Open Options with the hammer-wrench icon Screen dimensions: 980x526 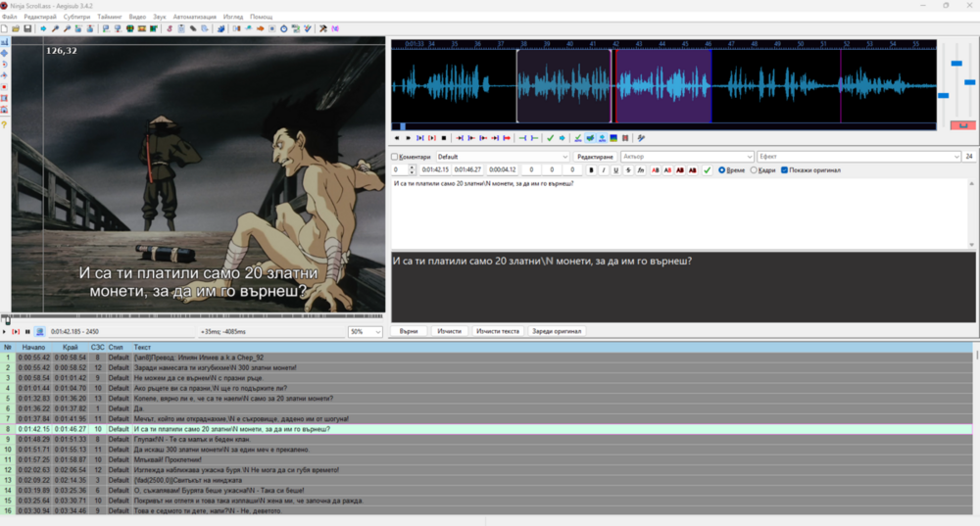tap(323, 28)
